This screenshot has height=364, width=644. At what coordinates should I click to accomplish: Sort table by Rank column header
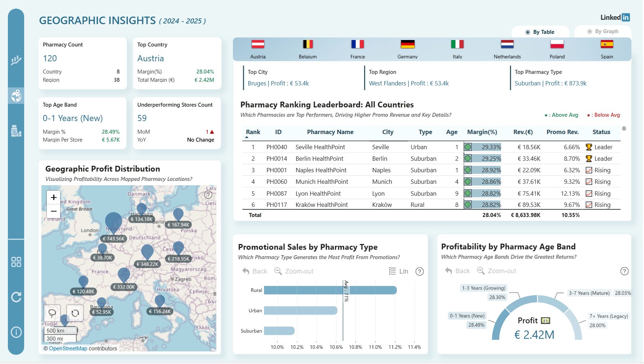pos(253,132)
